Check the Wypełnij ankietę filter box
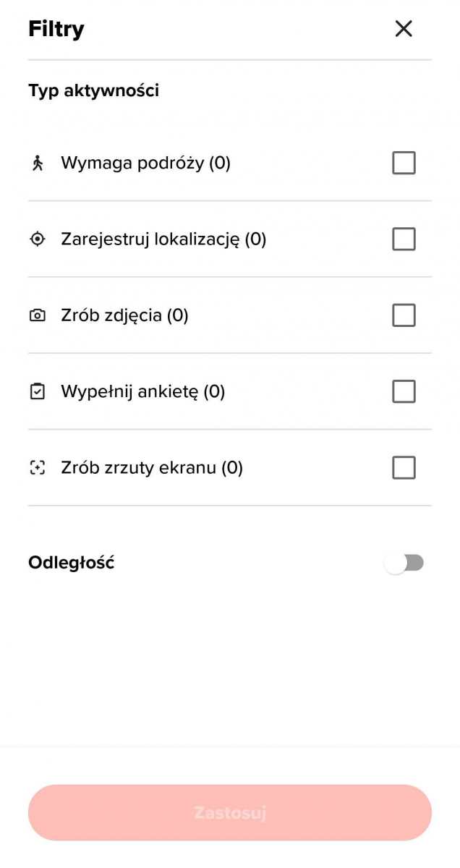Screen dimensions: 460x868 click(x=404, y=391)
